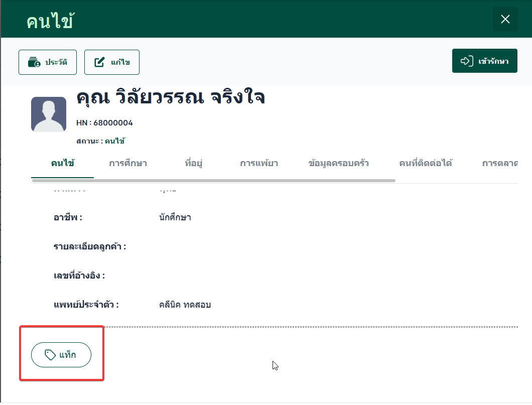Click the เข้ารักษา admit button
The image size is (532, 405).
pos(484,61)
